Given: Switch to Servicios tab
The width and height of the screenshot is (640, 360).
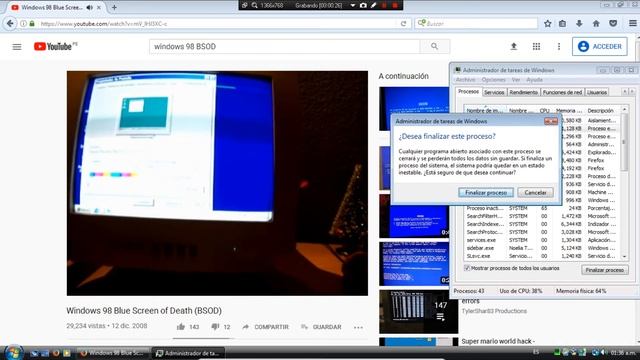Looking at the screenshot, I should [494, 93].
